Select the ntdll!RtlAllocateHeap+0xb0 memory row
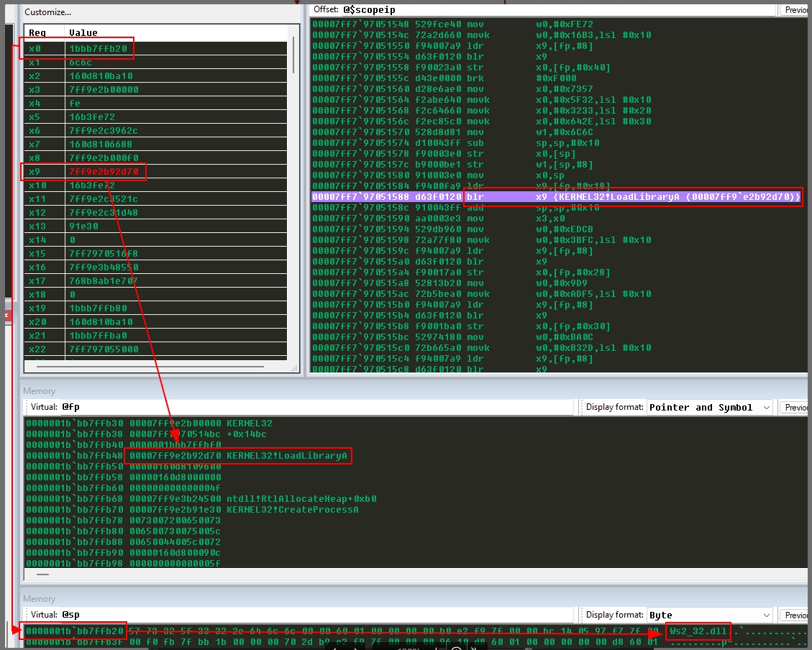 pyautogui.click(x=201, y=499)
